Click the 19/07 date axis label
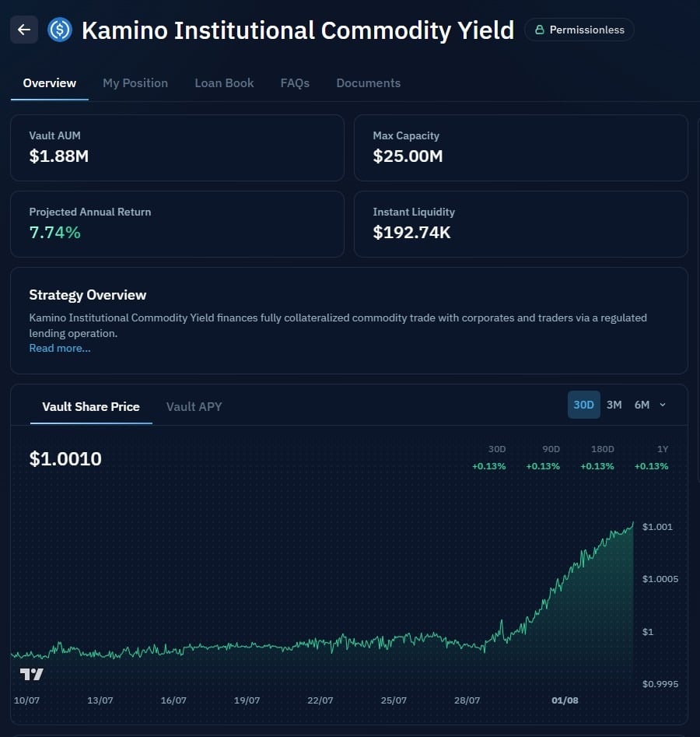This screenshot has width=700, height=737. (x=247, y=700)
